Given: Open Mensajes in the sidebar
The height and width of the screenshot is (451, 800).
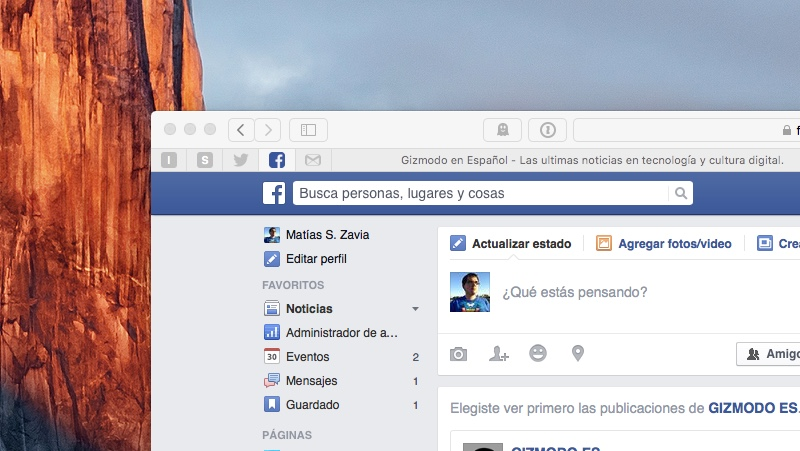Looking at the screenshot, I should tap(311, 381).
